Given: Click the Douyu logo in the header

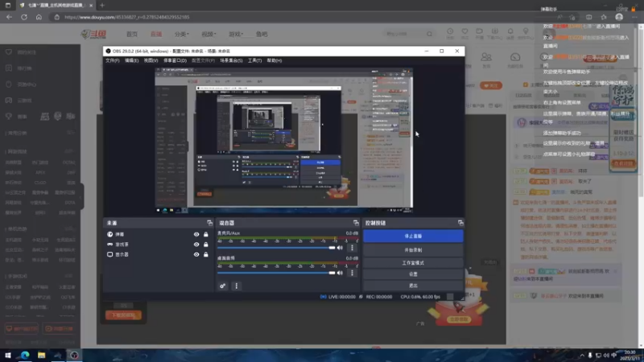Looking at the screenshot, I should pos(93,34).
